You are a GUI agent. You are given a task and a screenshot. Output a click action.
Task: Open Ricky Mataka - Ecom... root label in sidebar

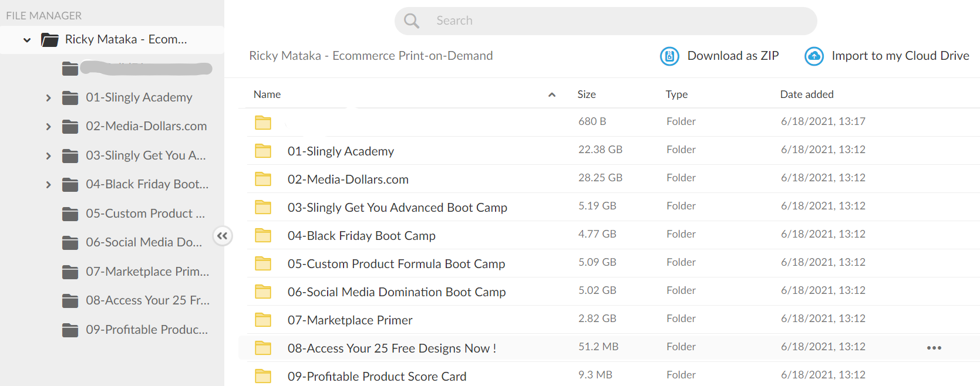(x=126, y=39)
